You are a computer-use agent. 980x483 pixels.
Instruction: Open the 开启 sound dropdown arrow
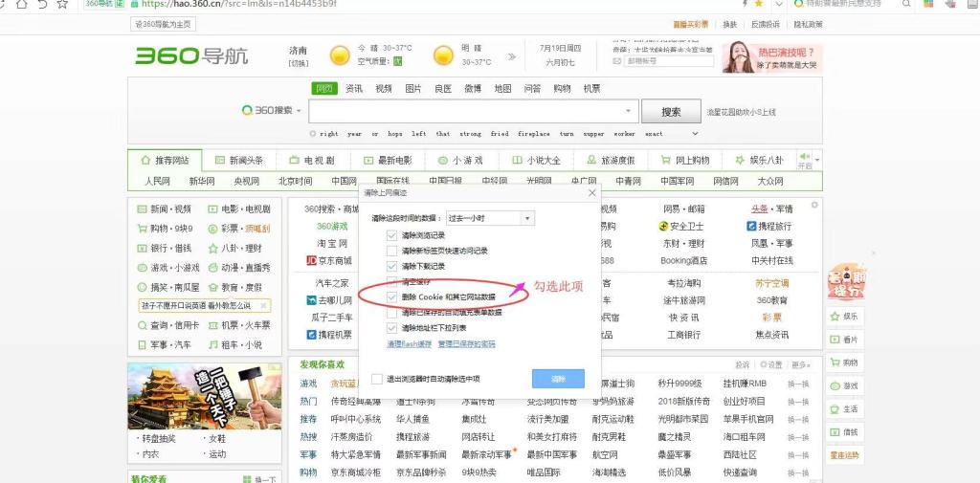click(x=817, y=160)
